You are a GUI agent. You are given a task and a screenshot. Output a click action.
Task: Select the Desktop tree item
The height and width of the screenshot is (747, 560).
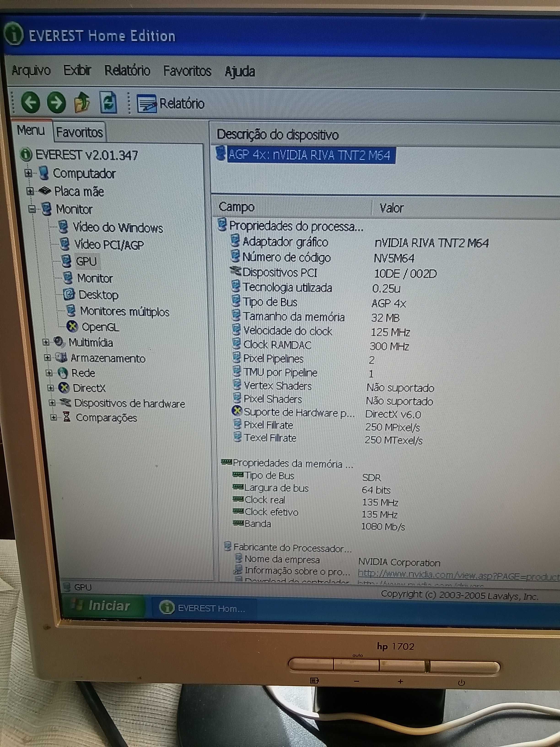point(99,295)
